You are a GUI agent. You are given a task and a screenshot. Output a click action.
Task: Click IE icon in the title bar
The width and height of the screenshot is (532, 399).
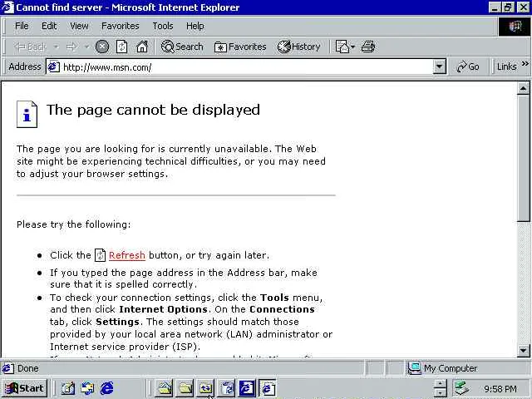7,7
